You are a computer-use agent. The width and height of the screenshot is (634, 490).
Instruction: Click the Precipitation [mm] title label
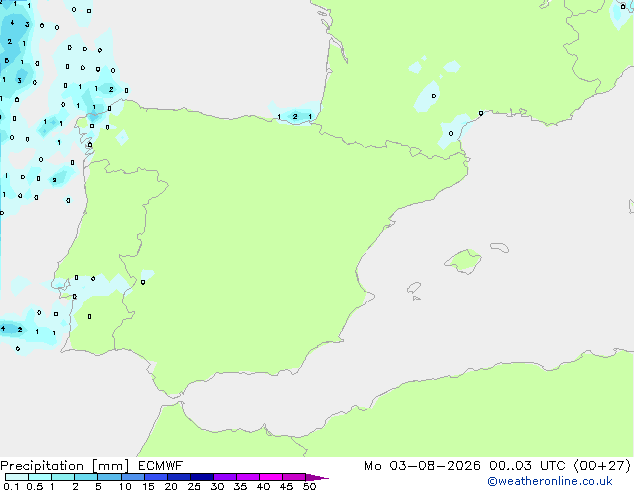pos(65,466)
